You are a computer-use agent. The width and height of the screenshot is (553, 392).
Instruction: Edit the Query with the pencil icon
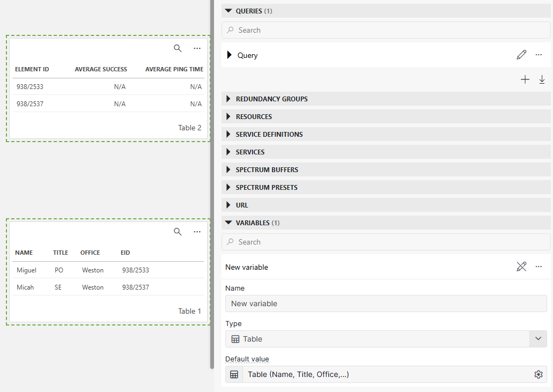pyautogui.click(x=521, y=55)
